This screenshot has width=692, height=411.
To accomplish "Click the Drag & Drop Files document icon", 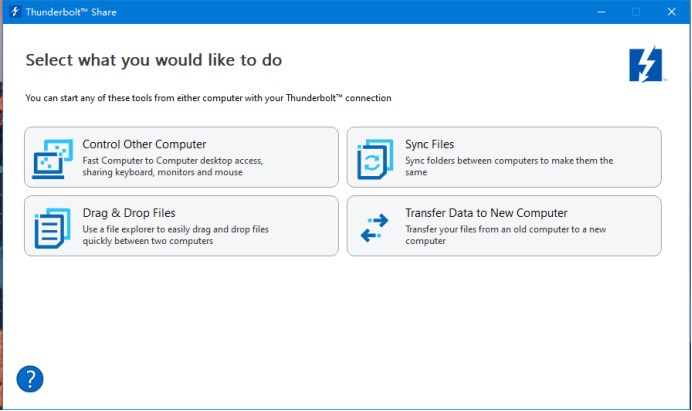I will pyautogui.click(x=52, y=226).
